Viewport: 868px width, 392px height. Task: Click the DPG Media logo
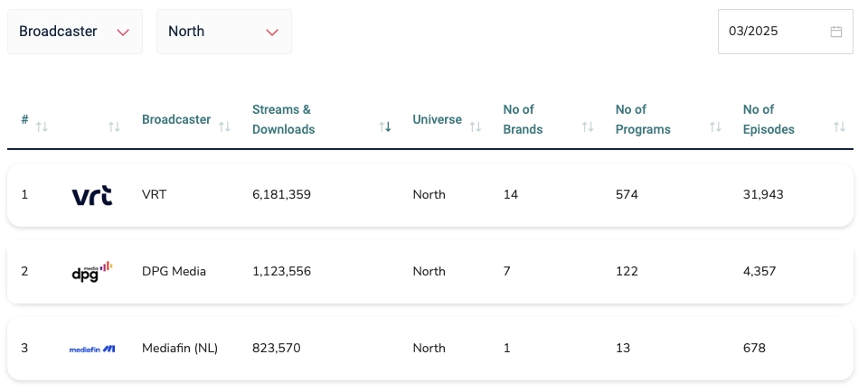click(92, 271)
